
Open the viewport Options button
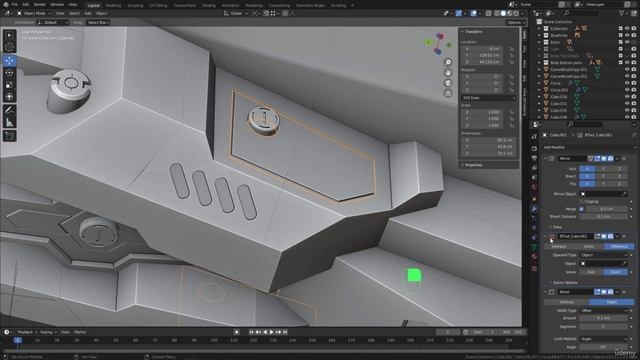516,22
